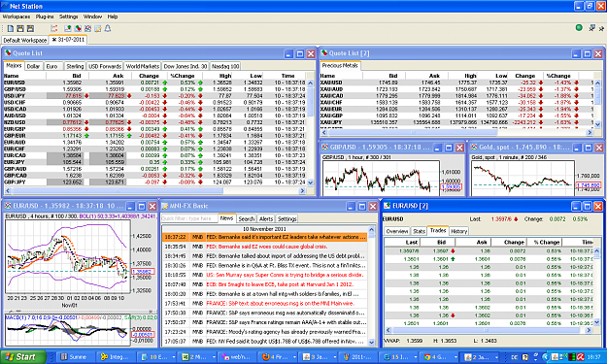Open the Help menu
This screenshot has width=607, height=364.
click(x=113, y=17)
